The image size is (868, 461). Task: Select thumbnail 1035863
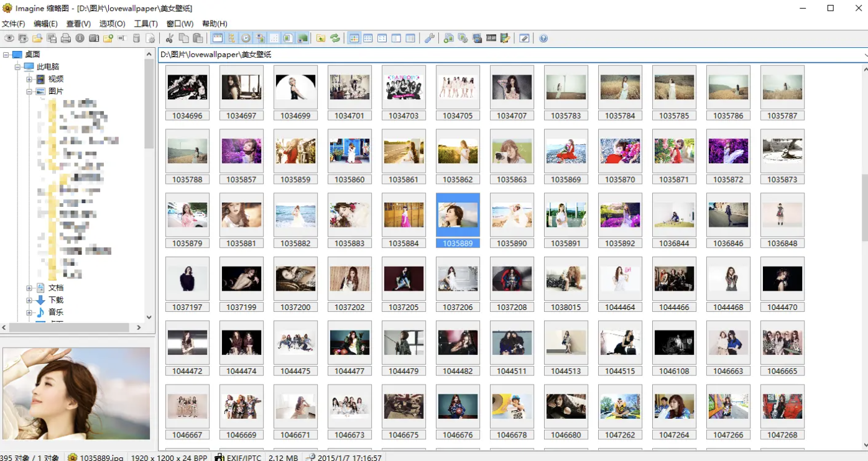click(512, 156)
